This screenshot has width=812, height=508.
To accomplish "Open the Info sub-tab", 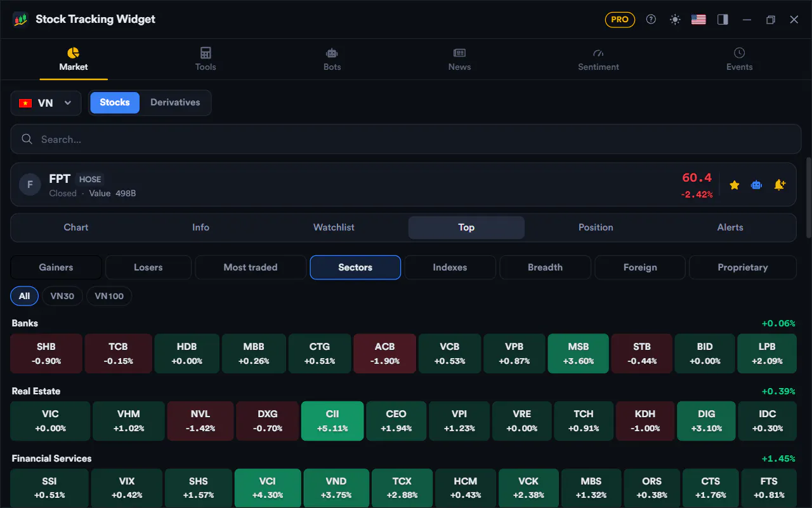I will (200, 227).
